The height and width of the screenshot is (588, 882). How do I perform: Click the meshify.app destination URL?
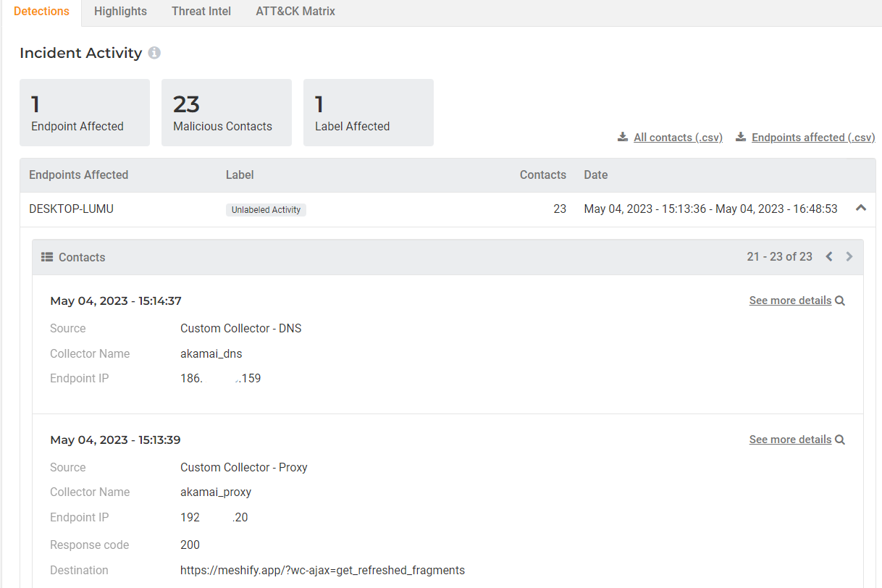[x=322, y=570]
